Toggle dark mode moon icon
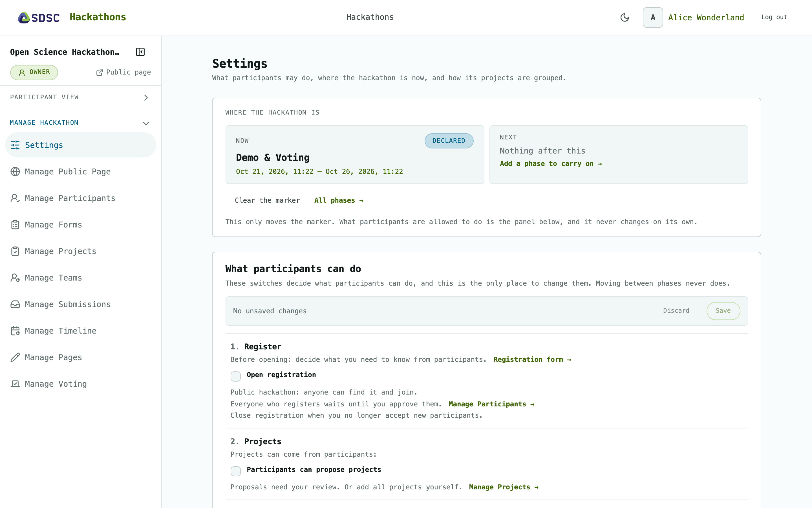The image size is (812, 508). click(x=625, y=17)
